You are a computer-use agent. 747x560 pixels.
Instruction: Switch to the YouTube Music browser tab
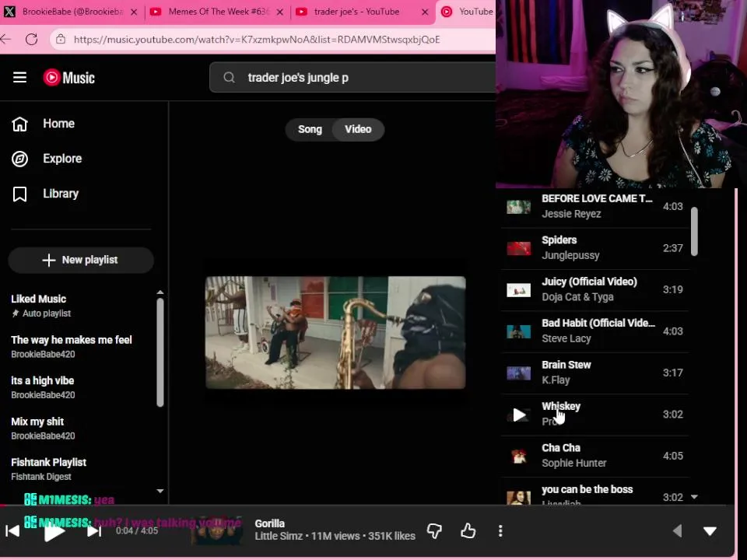pyautogui.click(x=467, y=12)
